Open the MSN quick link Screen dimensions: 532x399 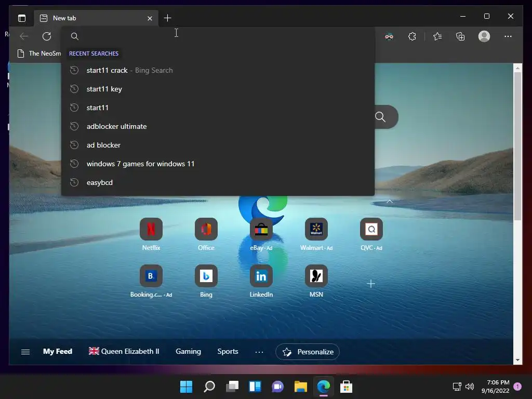pyautogui.click(x=316, y=281)
